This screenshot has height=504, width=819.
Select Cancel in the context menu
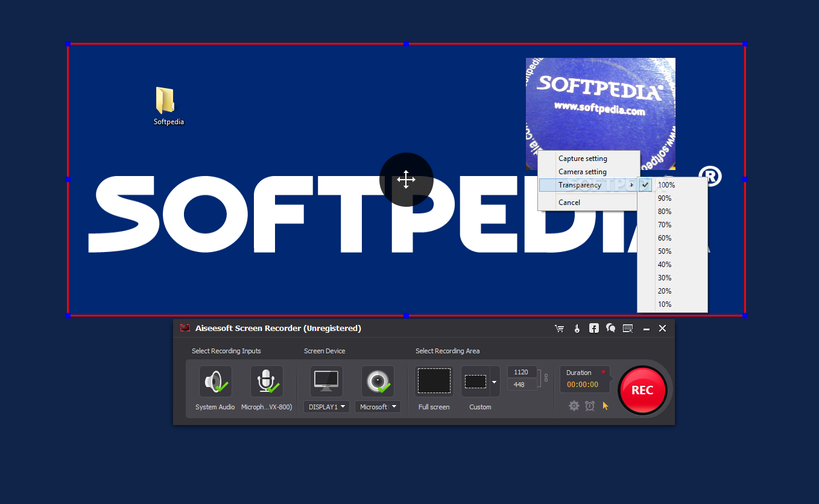[x=589, y=203]
